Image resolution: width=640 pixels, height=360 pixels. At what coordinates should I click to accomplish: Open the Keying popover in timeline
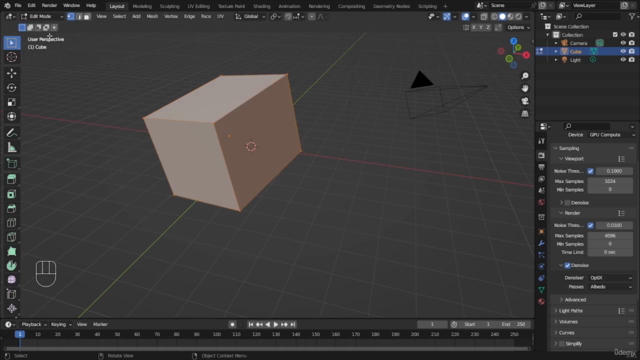coord(61,324)
